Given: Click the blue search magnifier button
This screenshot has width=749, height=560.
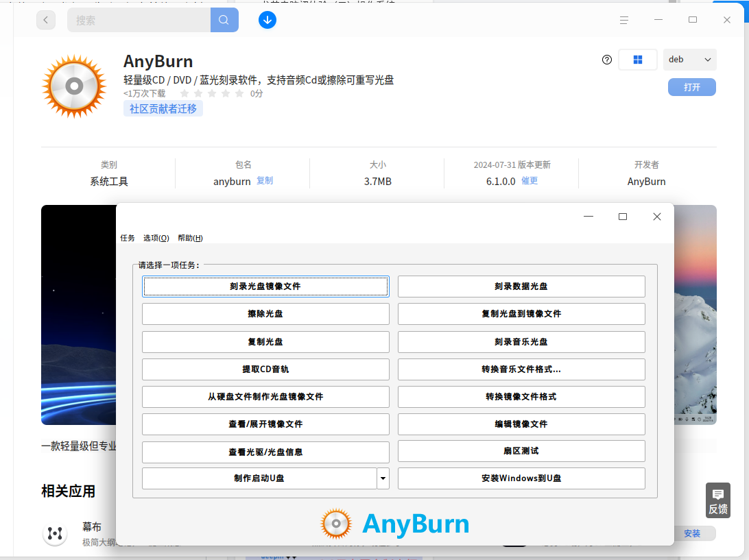Looking at the screenshot, I should pos(224,20).
